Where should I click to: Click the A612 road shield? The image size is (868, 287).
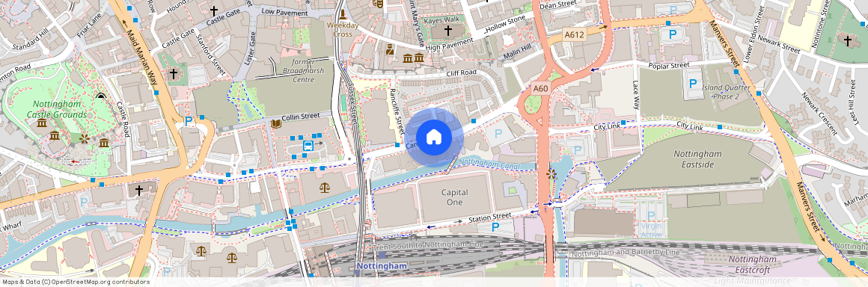(574, 34)
